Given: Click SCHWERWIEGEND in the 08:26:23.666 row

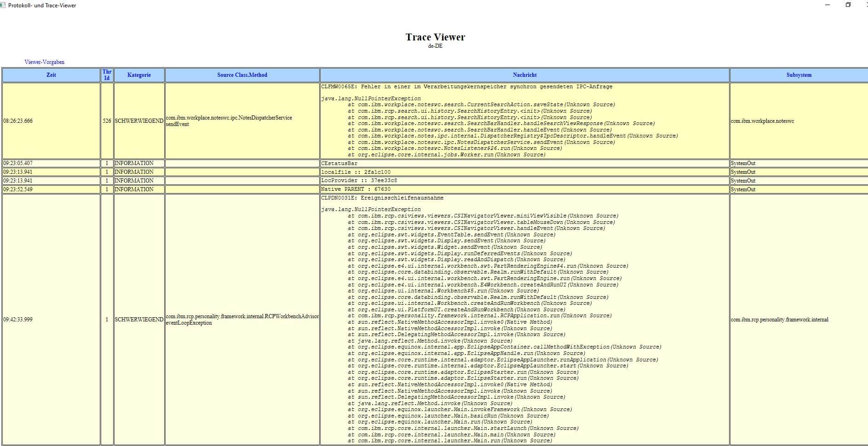Looking at the screenshot, I should click(139, 121).
